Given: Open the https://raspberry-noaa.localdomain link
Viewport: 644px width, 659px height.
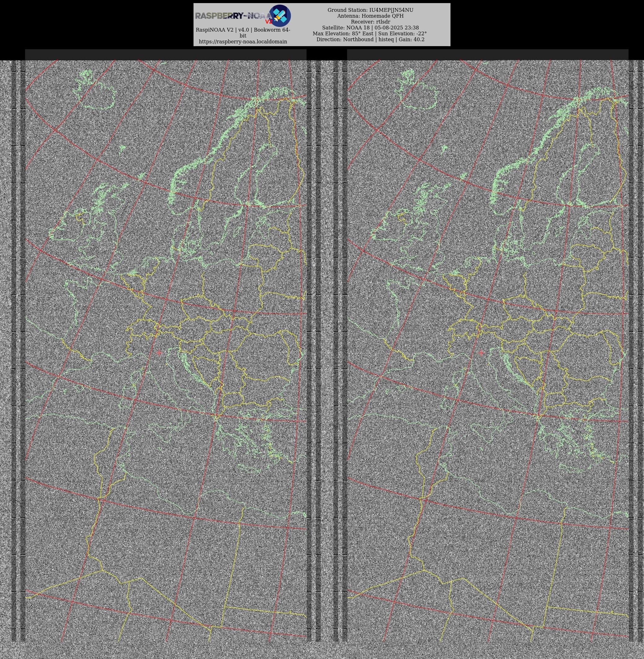Looking at the screenshot, I should 243,41.
